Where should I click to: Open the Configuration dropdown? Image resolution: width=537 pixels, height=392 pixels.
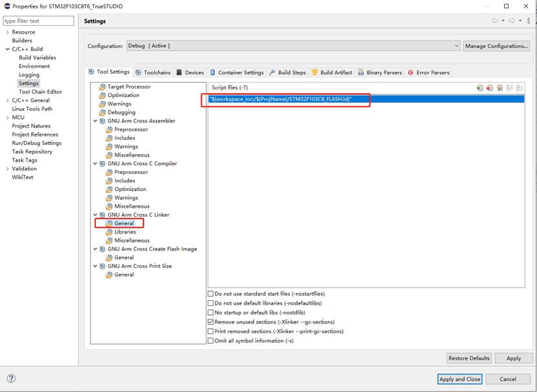tap(455, 45)
